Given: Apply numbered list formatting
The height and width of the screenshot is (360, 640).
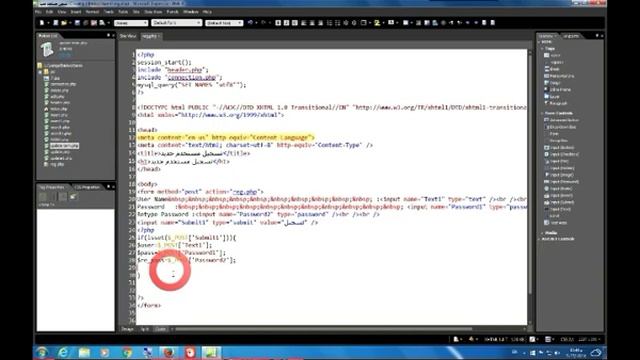Looking at the screenshot, I should [x=329, y=23].
